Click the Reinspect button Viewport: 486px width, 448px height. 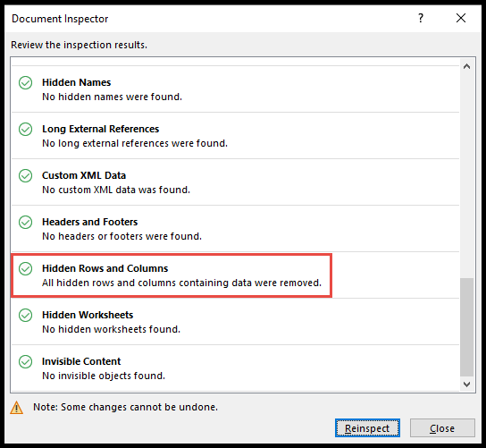tap(367, 428)
